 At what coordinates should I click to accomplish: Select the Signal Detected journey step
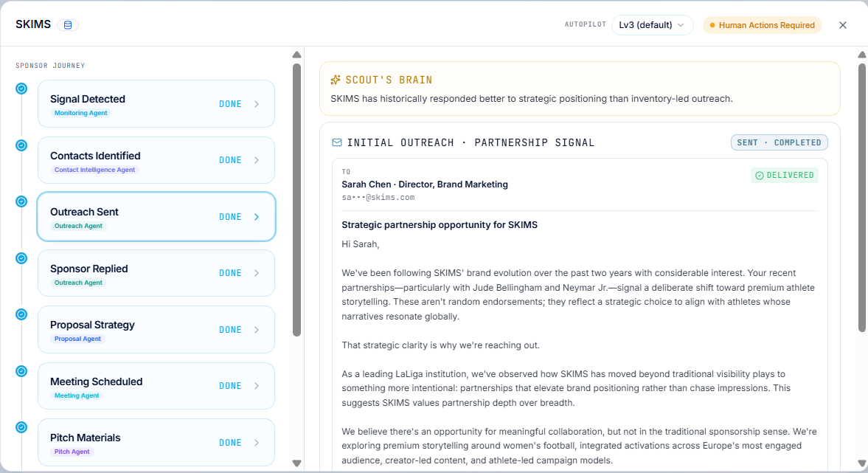click(156, 104)
